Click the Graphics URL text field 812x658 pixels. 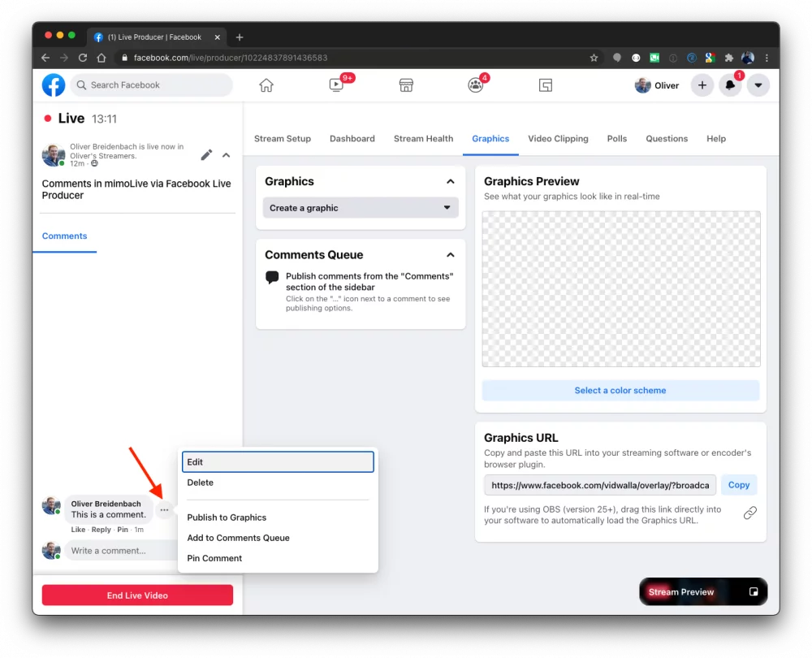click(x=600, y=485)
